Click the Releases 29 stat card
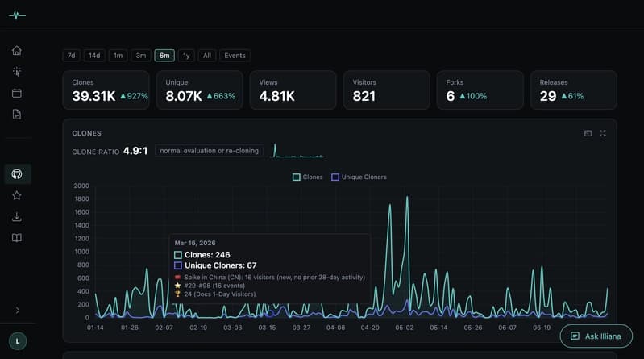This screenshot has height=359, width=644. (574, 90)
